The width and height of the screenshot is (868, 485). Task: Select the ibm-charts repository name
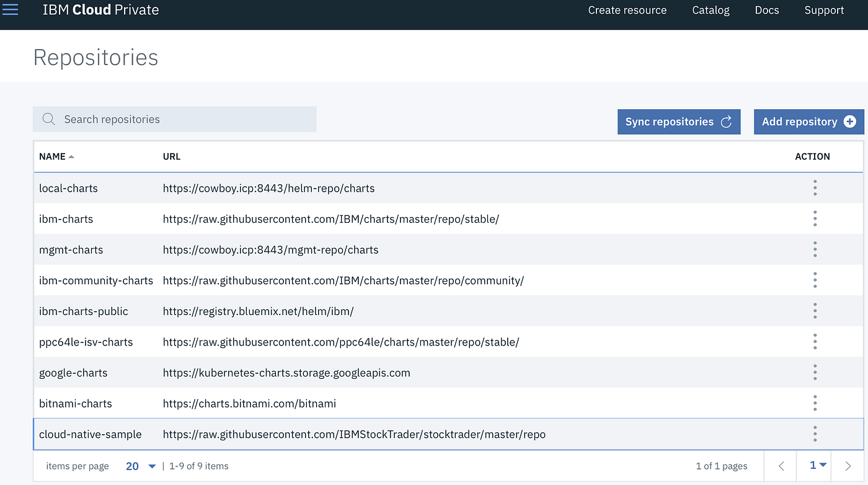pyautogui.click(x=66, y=219)
